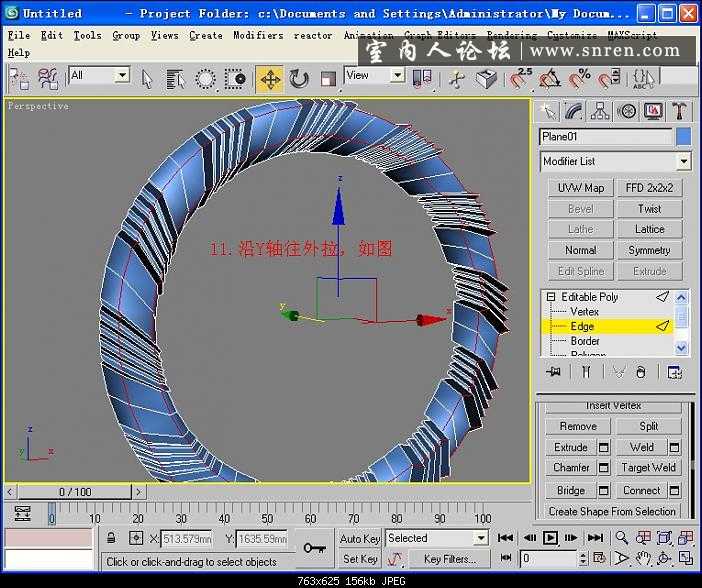Select the Move tool in main toolbar

click(269, 79)
